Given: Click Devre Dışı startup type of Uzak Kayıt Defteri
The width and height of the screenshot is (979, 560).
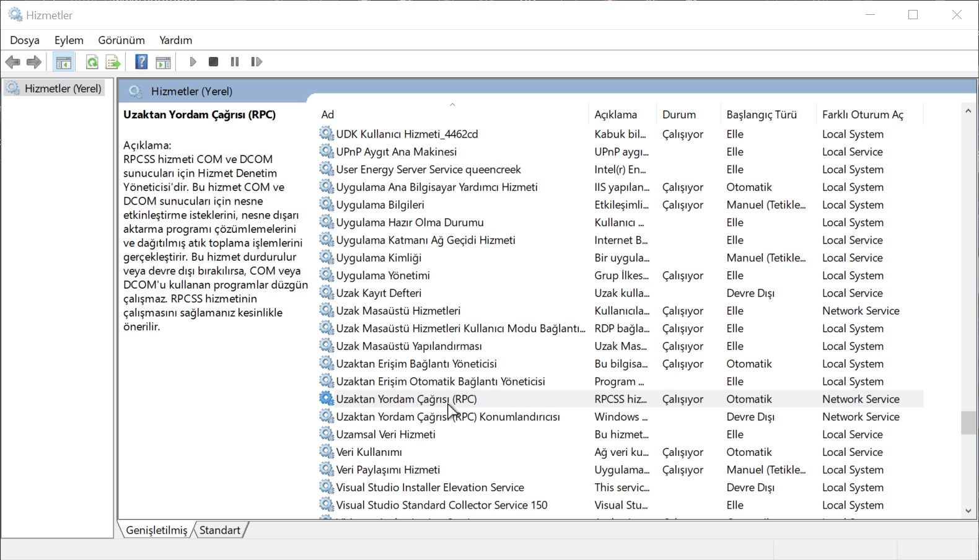Looking at the screenshot, I should point(750,293).
